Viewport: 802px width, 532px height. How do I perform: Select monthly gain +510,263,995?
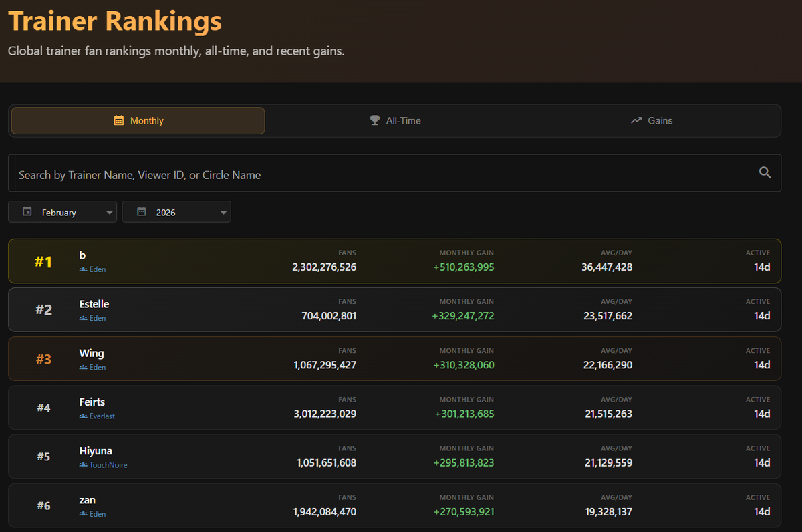pyautogui.click(x=463, y=267)
